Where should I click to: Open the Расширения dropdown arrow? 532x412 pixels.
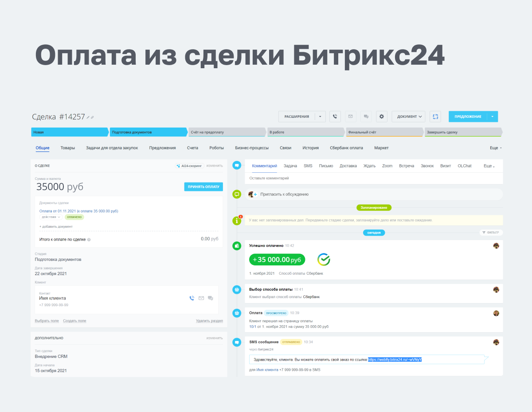pyautogui.click(x=320, y=117)
